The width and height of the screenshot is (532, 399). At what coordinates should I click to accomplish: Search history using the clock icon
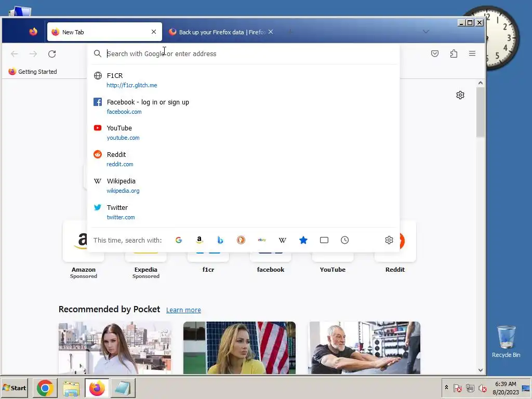345,240
